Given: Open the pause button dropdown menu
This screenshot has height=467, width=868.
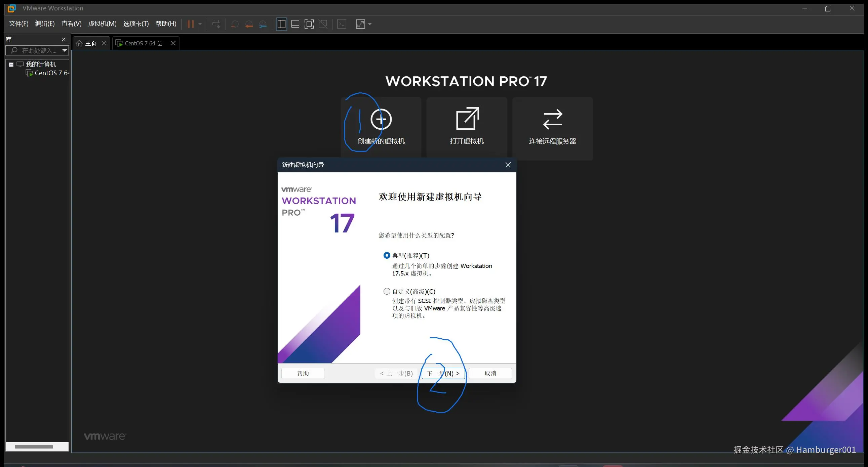Looking at the screenshot, I should pyautogui.click(x=199, y=24).
